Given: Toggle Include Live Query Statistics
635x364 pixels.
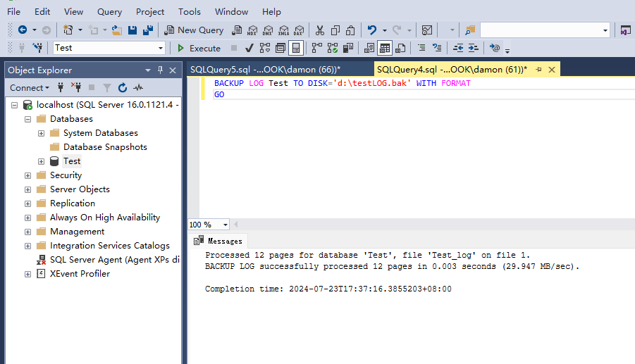Looking at the screenshot, I should coord(333,48).
